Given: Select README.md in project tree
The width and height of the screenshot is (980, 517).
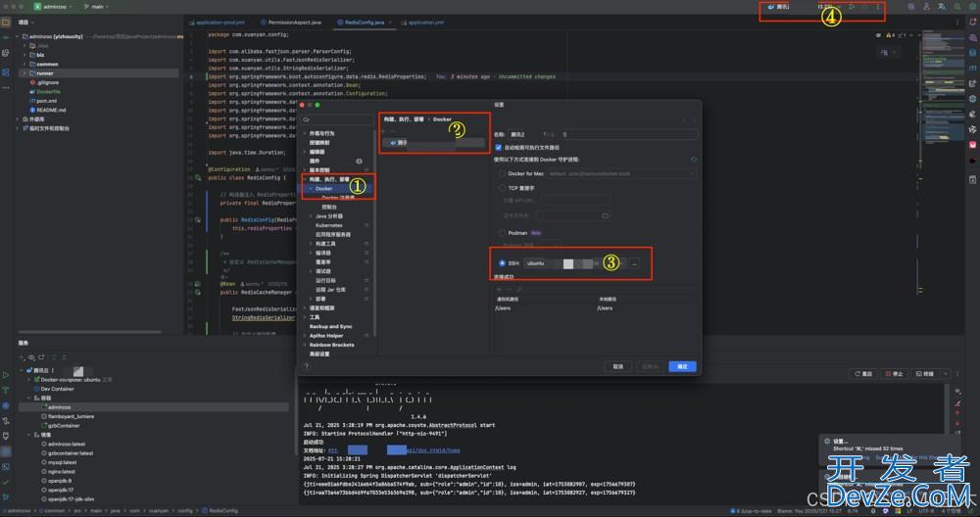Looking at the screenshot, I should 51,110.
